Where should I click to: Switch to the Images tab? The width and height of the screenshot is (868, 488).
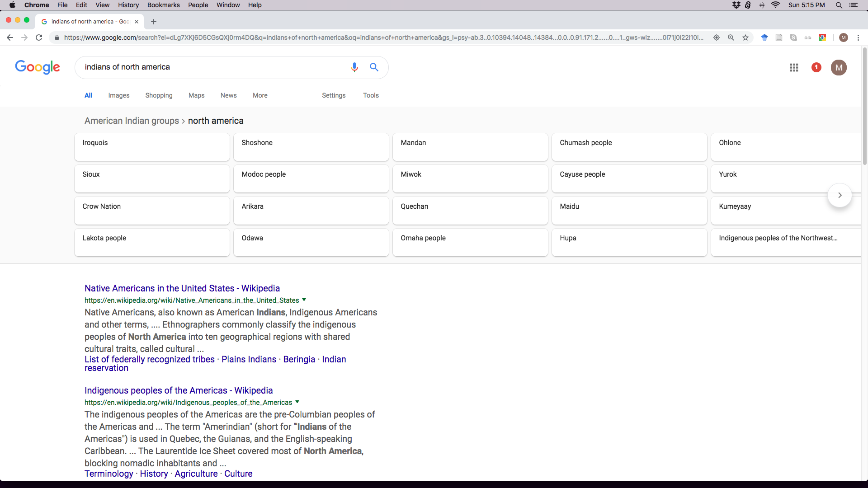click(x=118, y=95)
